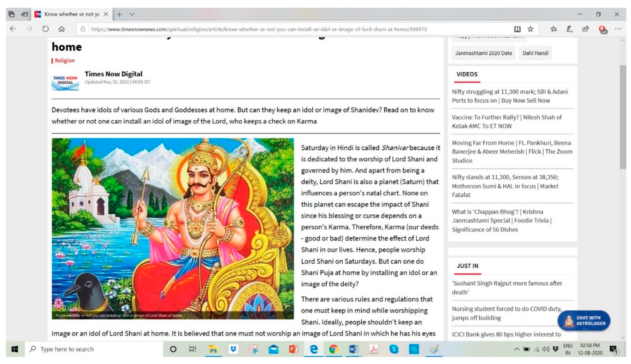Add page to favorites star icon
Image resolution: width=631 pixels, height=364 pixels.
click(530, 29)
